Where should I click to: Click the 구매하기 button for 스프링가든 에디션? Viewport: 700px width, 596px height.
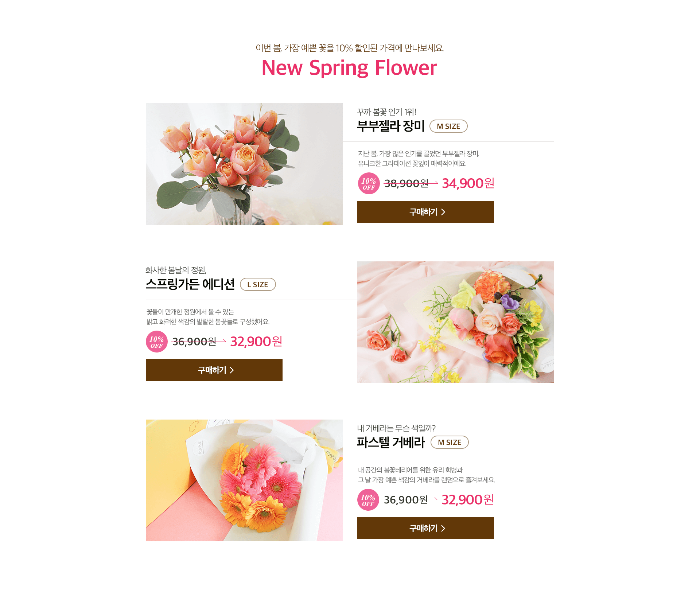(x=214, y=370)
